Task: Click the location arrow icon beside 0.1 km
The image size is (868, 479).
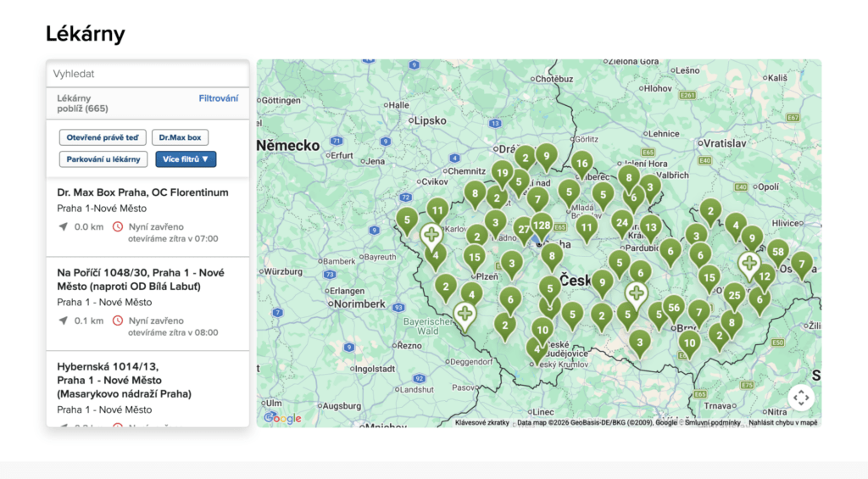Action: click(x=63, y=320)
